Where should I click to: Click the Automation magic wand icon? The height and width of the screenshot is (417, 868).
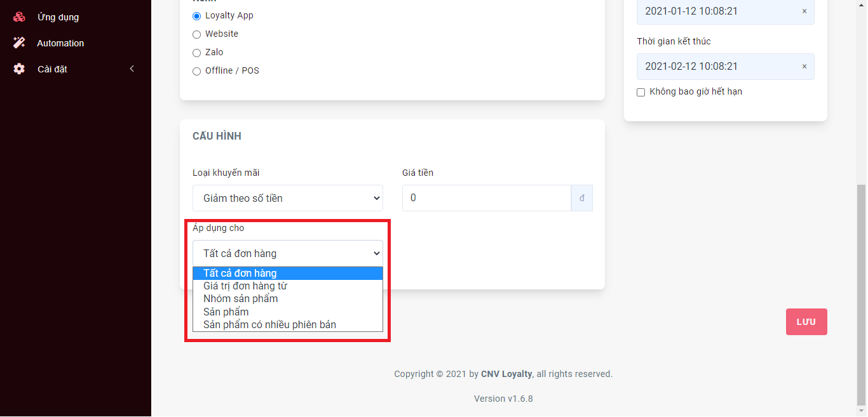click(19, 43)
